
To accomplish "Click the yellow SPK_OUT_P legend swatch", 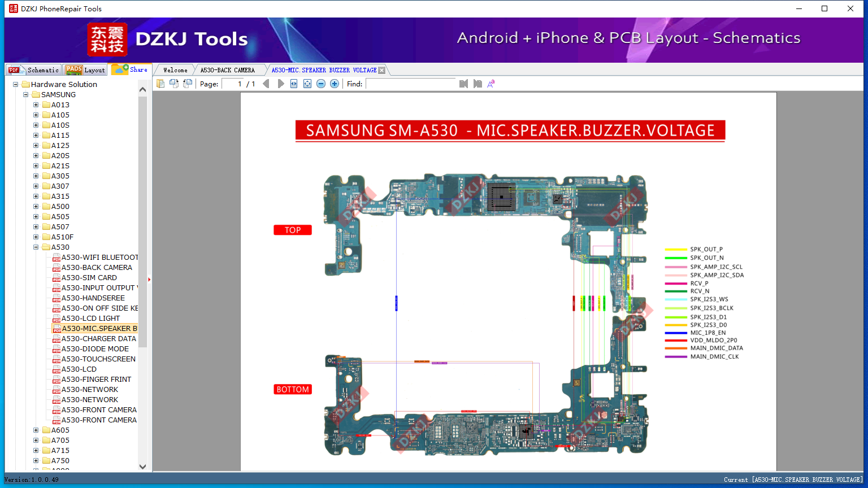I will tap(676, 249).
